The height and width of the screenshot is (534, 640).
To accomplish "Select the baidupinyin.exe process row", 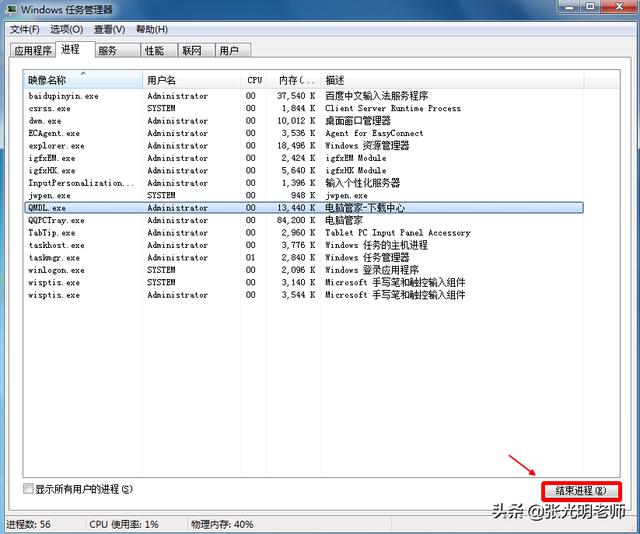I will point(64,96).
